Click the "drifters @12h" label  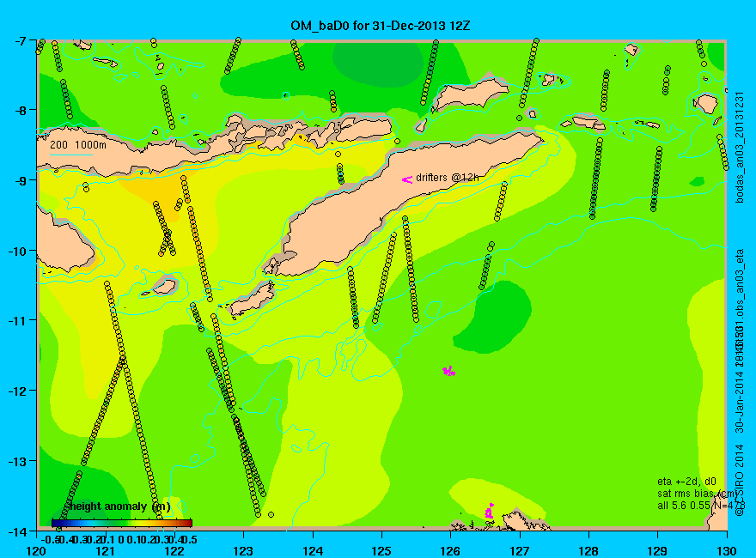pos(448,178)
